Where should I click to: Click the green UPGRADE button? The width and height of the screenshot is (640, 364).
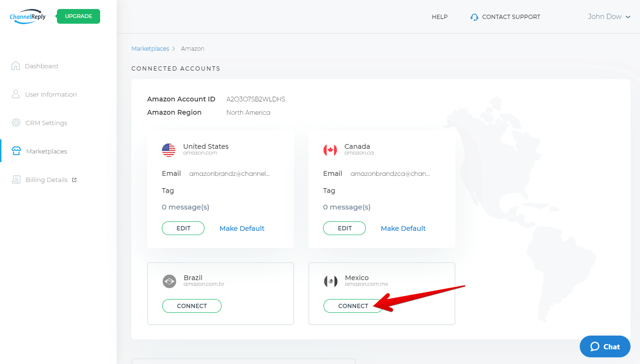78,16
